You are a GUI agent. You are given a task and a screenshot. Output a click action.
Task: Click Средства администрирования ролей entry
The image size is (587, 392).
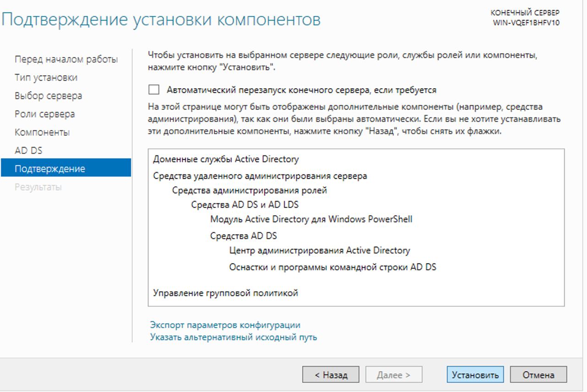click(249, 190)
